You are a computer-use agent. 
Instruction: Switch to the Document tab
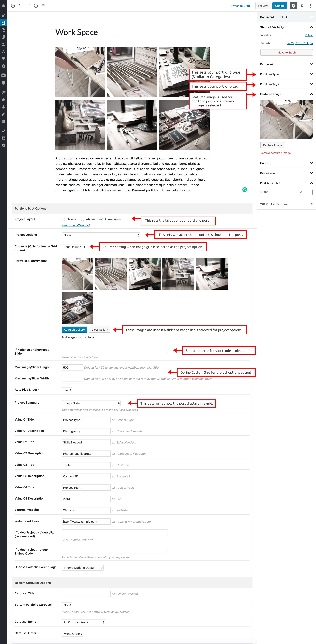point(267,17)
